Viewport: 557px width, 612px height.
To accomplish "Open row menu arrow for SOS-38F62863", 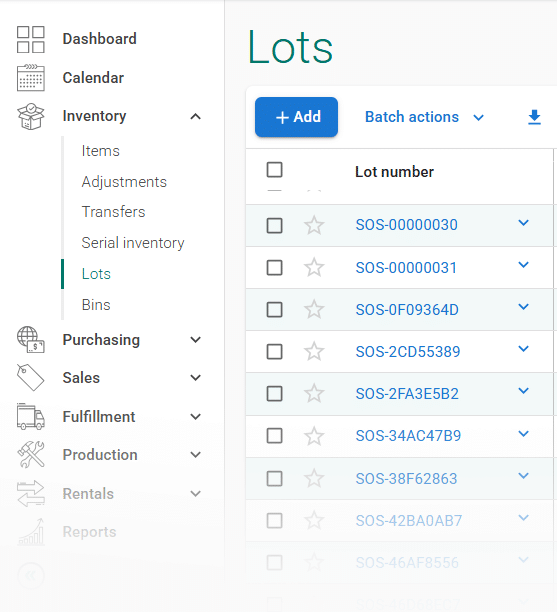I will coord(523,475).
